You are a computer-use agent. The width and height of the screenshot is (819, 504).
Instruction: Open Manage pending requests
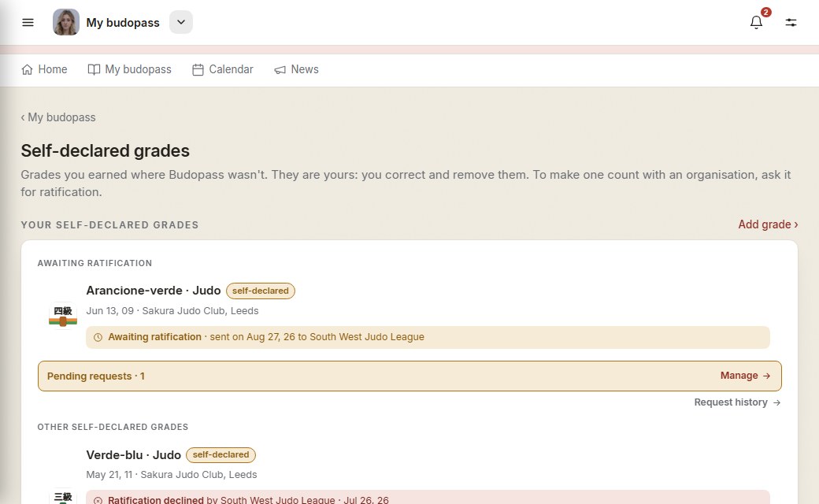(745, 376)
